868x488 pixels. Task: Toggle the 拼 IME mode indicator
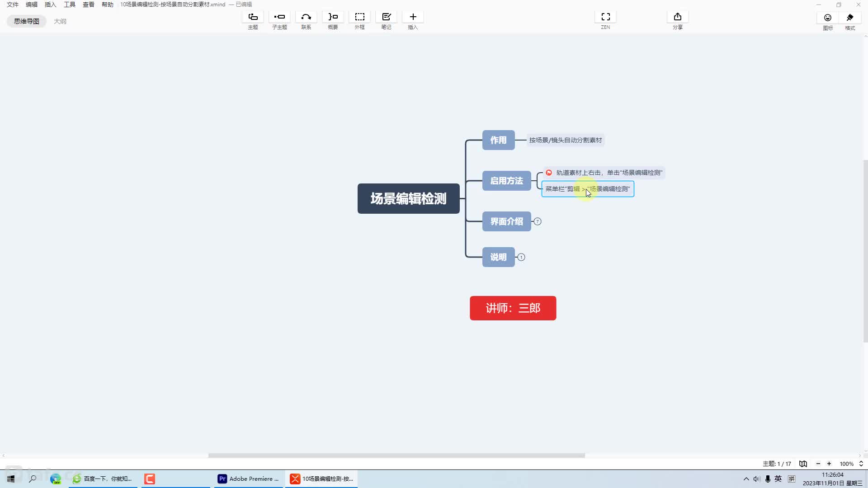pos(791,479)
